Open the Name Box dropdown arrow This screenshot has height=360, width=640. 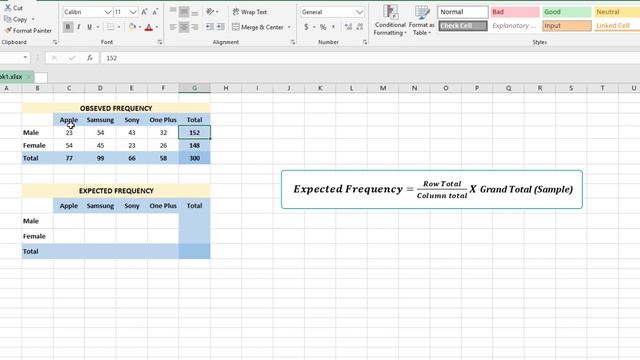click(25, 58)
